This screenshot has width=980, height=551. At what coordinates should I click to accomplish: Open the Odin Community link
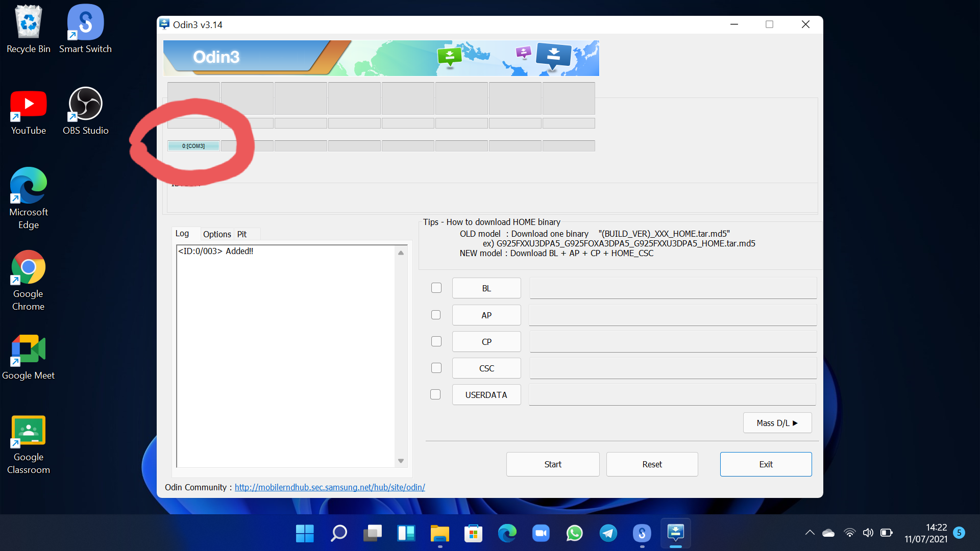click(329, 487)
